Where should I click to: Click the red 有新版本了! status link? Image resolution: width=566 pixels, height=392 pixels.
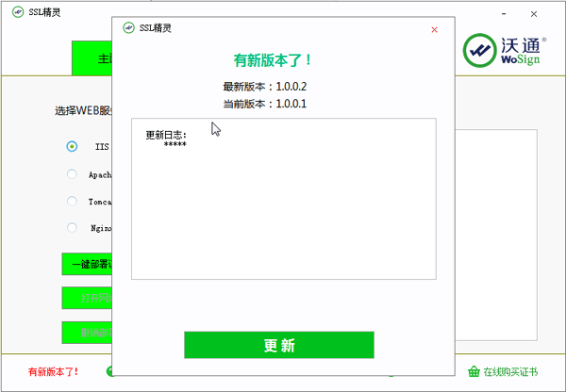click(x=54, y=371)
